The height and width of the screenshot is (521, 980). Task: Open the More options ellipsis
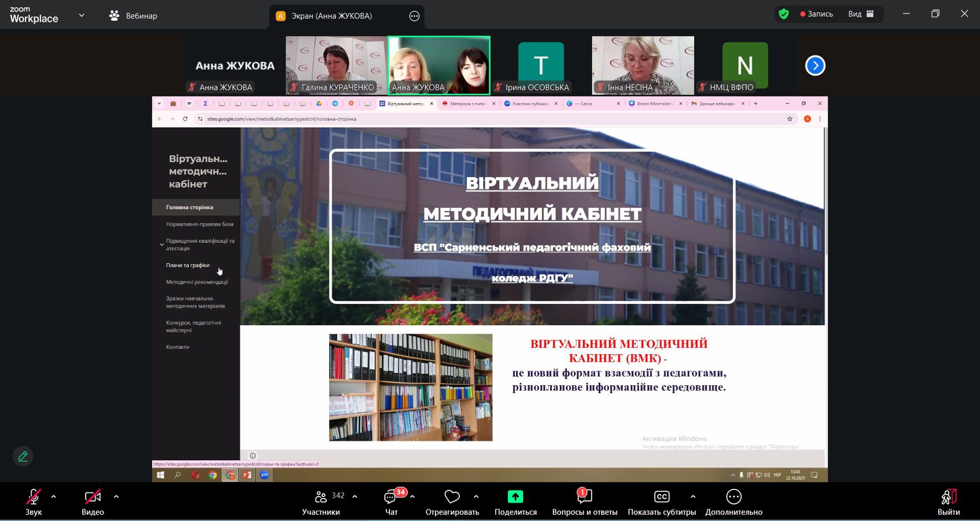point(733,497)
